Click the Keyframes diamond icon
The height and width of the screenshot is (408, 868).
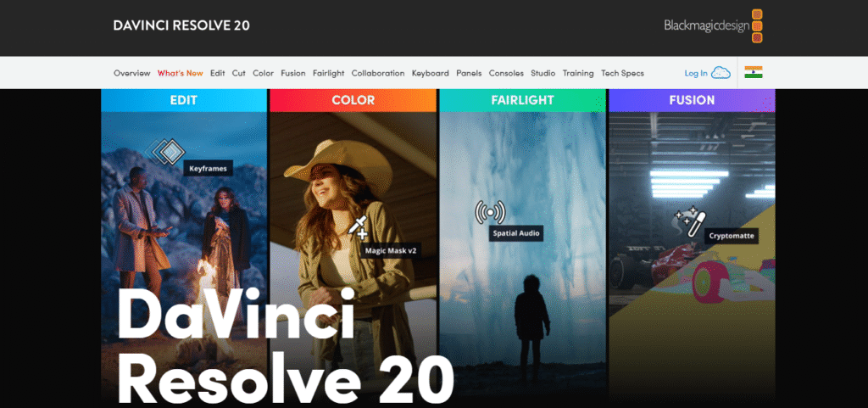(165, 151)
